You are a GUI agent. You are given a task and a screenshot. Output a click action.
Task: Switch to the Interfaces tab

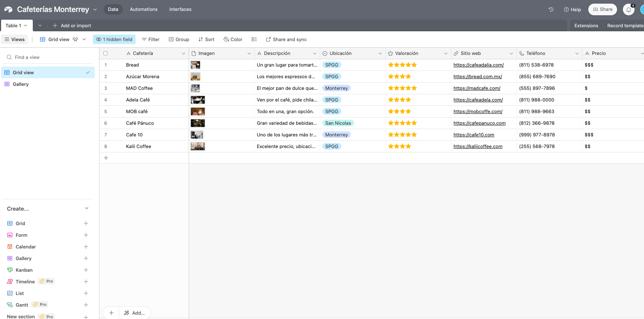pyautogui.click(x=180, y=9)
